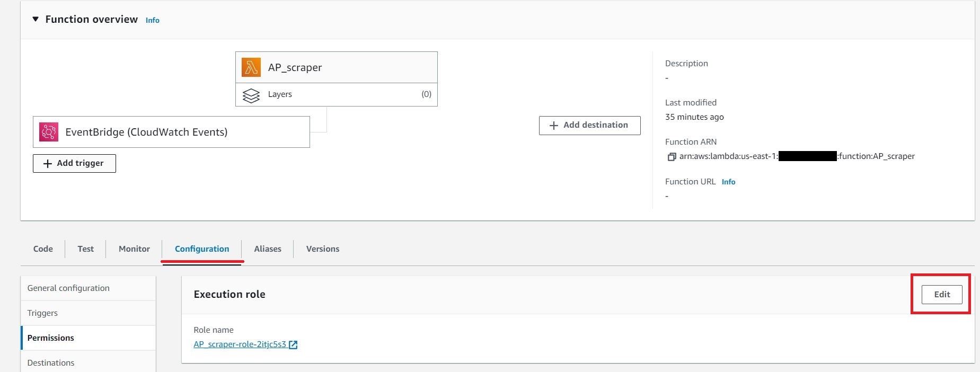
Task: Open the AP_scraper-role-2itjc5s3 role link
Action: tap(240, 344)
